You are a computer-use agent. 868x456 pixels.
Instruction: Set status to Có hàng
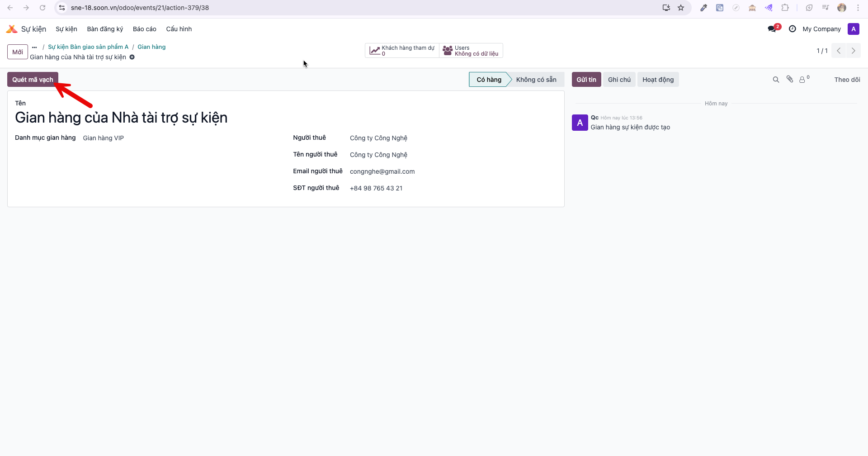pyautogui.click(x=489, y=80)
